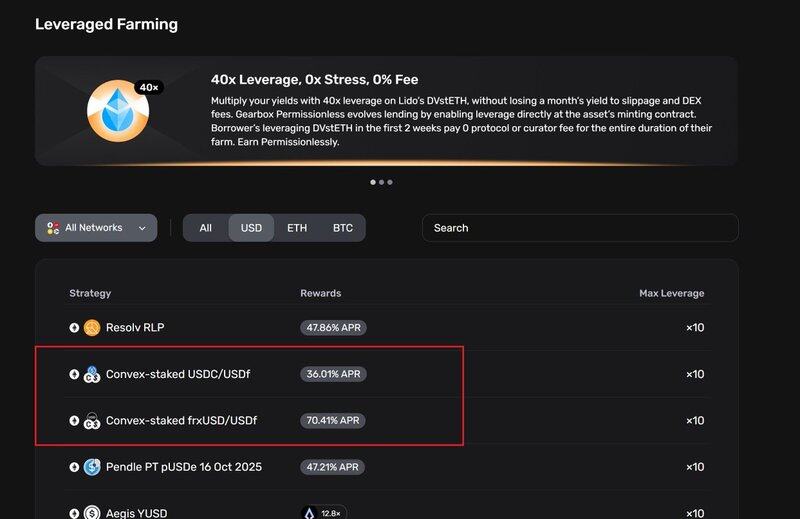Click the 47.21% APR rewards badge
This screenshot has height=519, width=800.
[332, 467]
